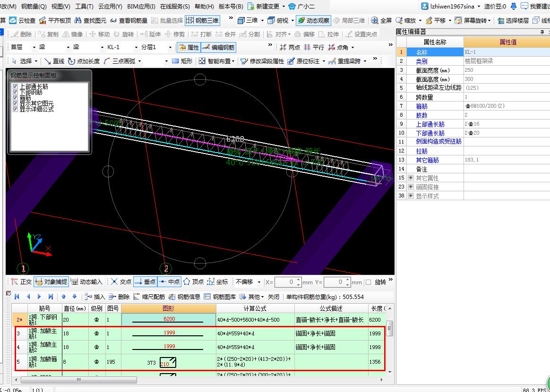Switch to 俯视 top view
Screen dimensions: 550x392
point(279,21)
